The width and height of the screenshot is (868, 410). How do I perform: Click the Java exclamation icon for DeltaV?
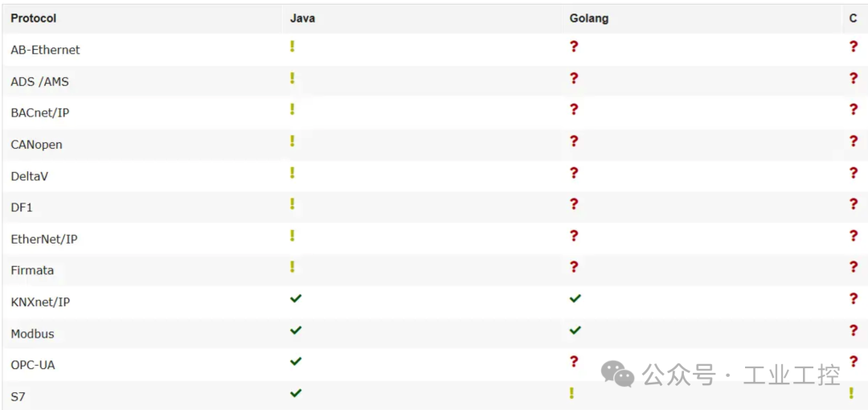[x=293, y=172]
